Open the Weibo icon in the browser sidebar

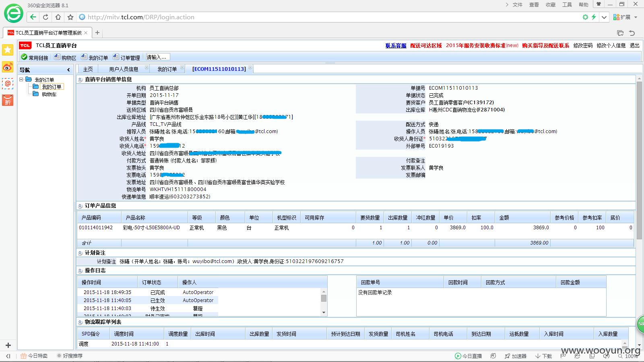[x=8, y=67]
